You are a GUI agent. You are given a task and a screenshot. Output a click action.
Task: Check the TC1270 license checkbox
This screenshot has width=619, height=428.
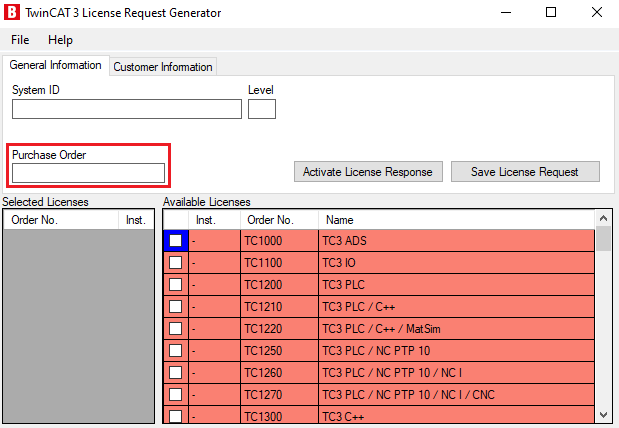tap(176, 394)
